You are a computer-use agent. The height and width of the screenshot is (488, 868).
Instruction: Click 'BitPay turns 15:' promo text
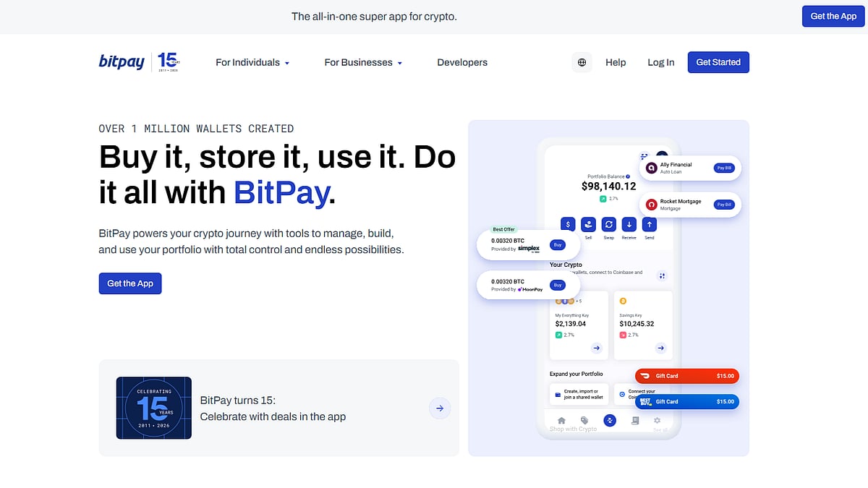click(x=238, y=400)
